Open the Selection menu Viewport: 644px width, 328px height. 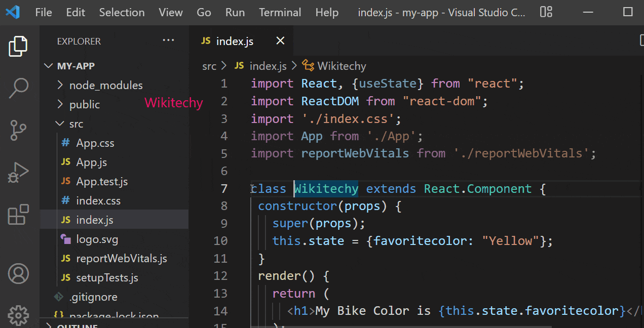[x=122, y=12]
